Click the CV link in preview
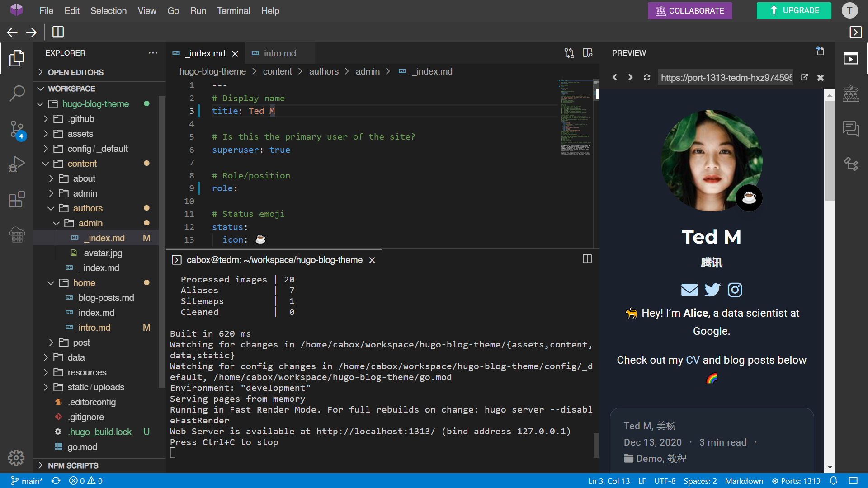The image size is (868, 488). coord(692,360)
